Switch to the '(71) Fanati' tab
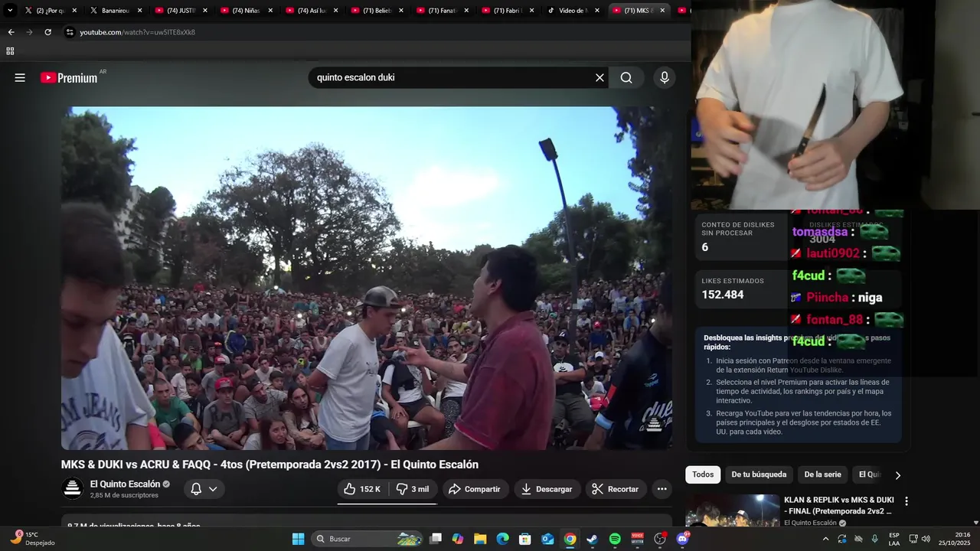Viewport: 980px width, 551px height. click(x=442, y=11)
